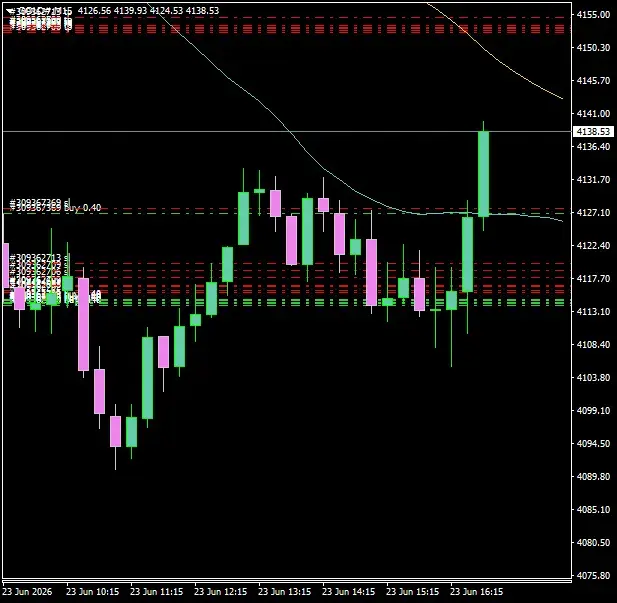Click the 23 Jun 14:15 time label
The width and height of the screenshot is (617, 603).
[x=349, y=592]
